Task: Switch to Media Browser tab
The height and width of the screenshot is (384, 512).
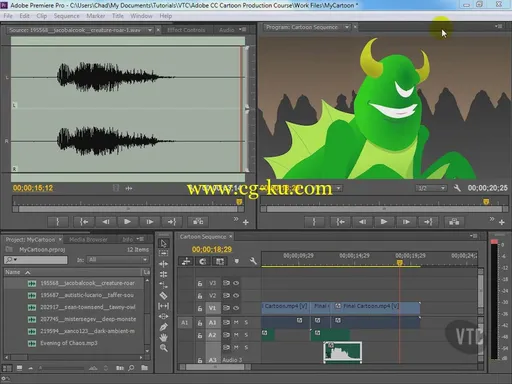Action: coord(88,239)
